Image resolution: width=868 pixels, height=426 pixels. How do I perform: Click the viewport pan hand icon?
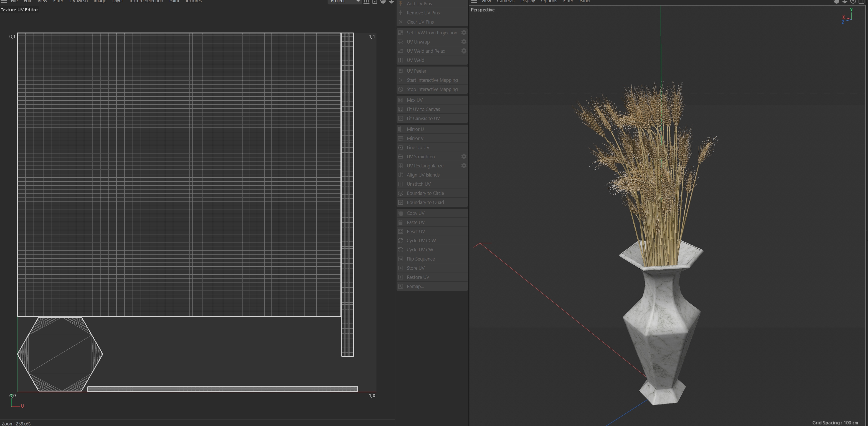click(x=836, y=1)
